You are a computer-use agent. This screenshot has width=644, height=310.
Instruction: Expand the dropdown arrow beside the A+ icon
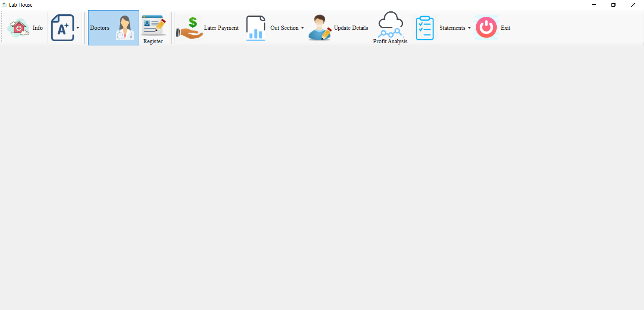[x=78, y=28]
